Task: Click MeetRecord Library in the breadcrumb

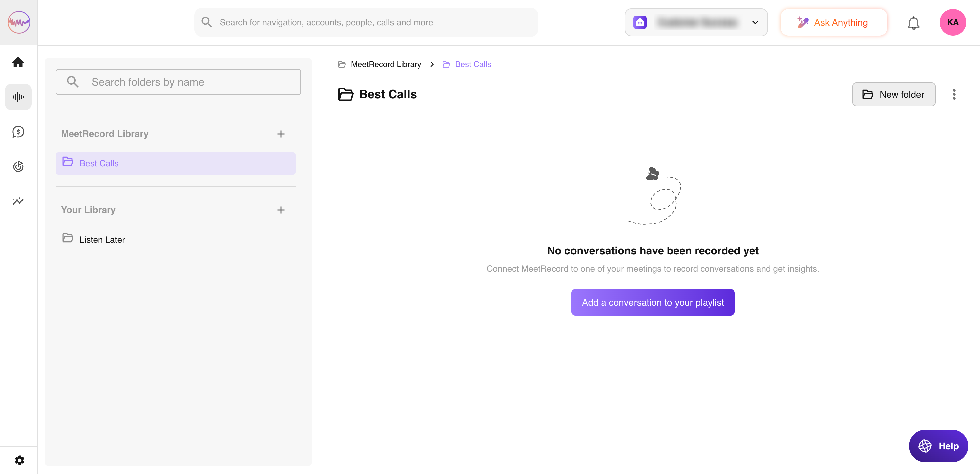Action: [385, 64]
